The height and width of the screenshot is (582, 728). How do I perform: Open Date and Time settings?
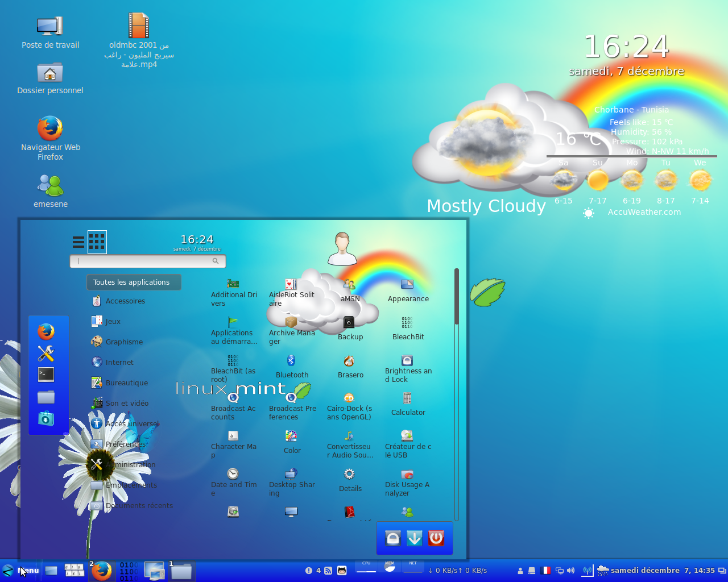pyautogui.click(x=234, y=483)
